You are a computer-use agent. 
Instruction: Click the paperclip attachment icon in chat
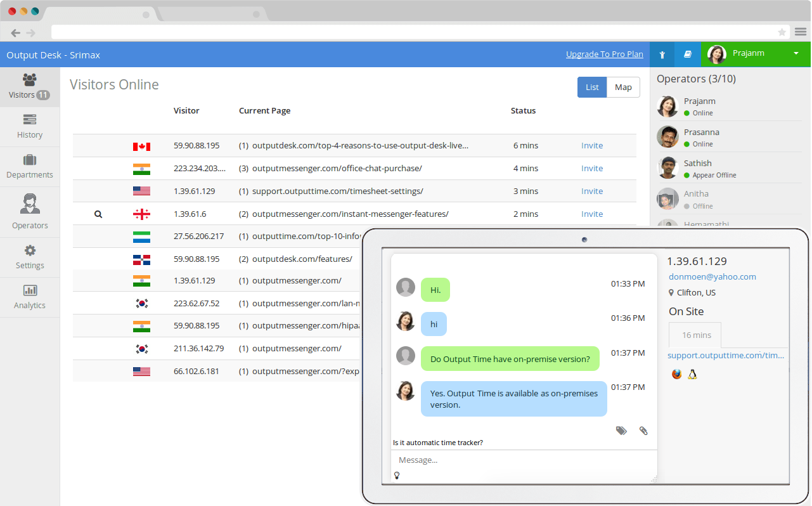tap(643, 431)
